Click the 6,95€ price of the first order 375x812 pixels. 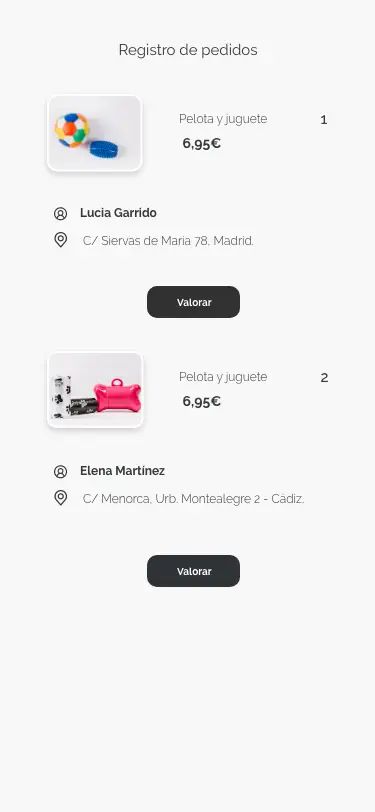point(201,143)
